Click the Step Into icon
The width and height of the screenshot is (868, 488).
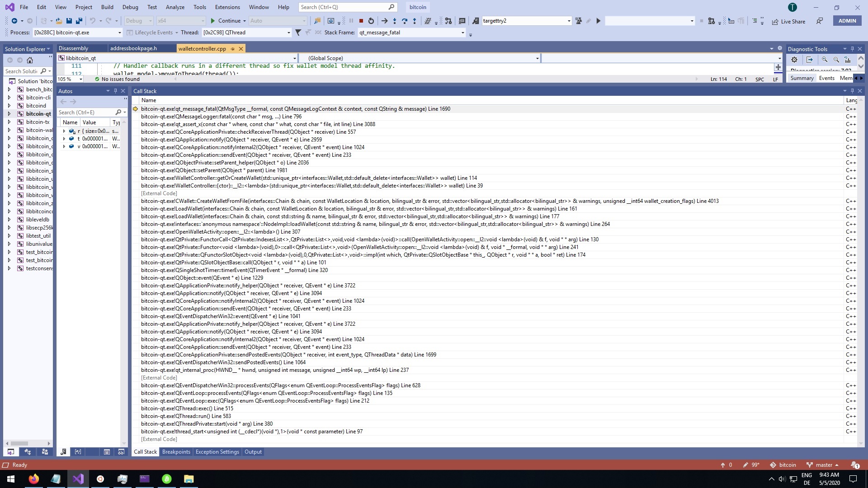[394, 21]
